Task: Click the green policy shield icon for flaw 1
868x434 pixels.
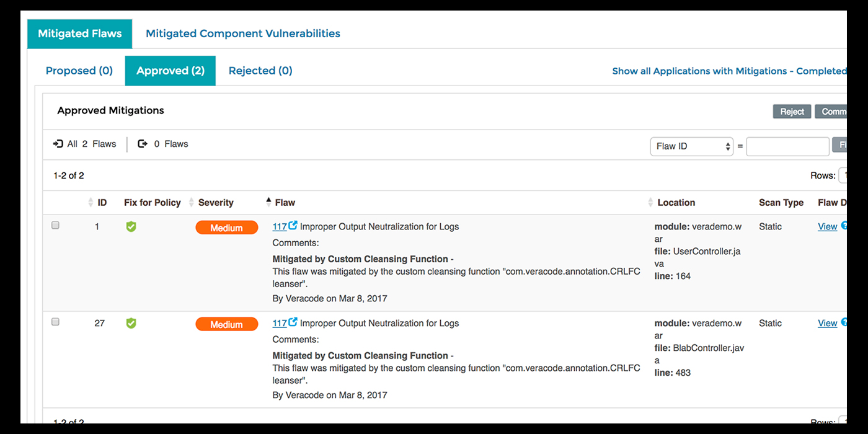Action: (x=131, y=227)
